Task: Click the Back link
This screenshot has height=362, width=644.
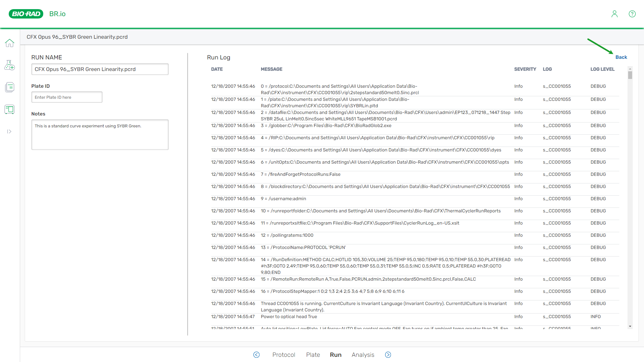Action: (x=621, y=57)
